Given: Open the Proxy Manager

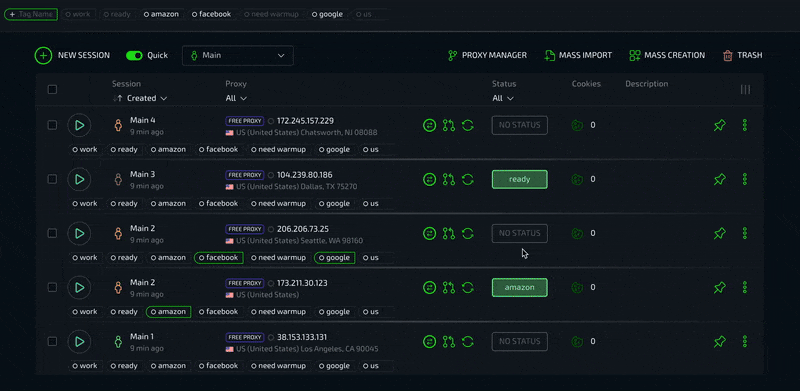Looking at the screenshot, I should pos(487,55).
